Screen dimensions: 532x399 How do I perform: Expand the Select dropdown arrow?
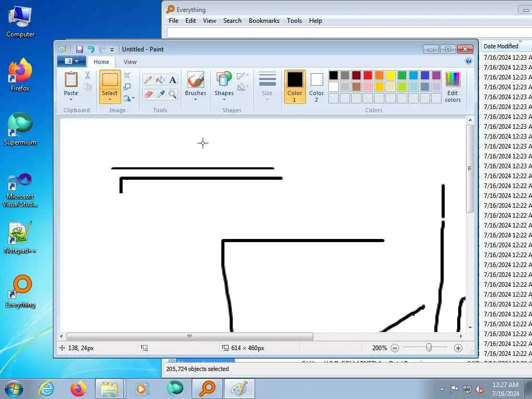pos(110,100)
